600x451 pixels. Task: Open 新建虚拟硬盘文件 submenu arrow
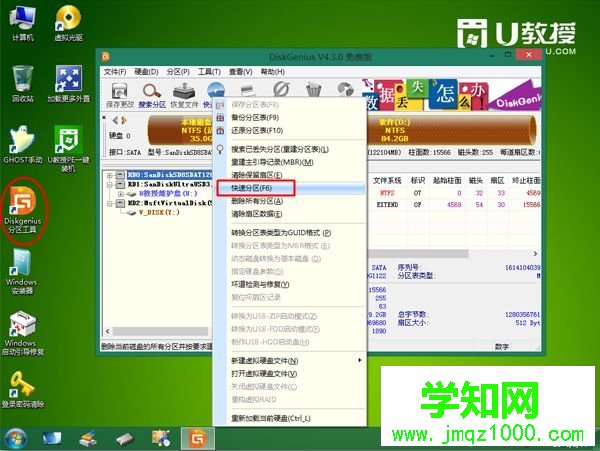click(359, 360)
